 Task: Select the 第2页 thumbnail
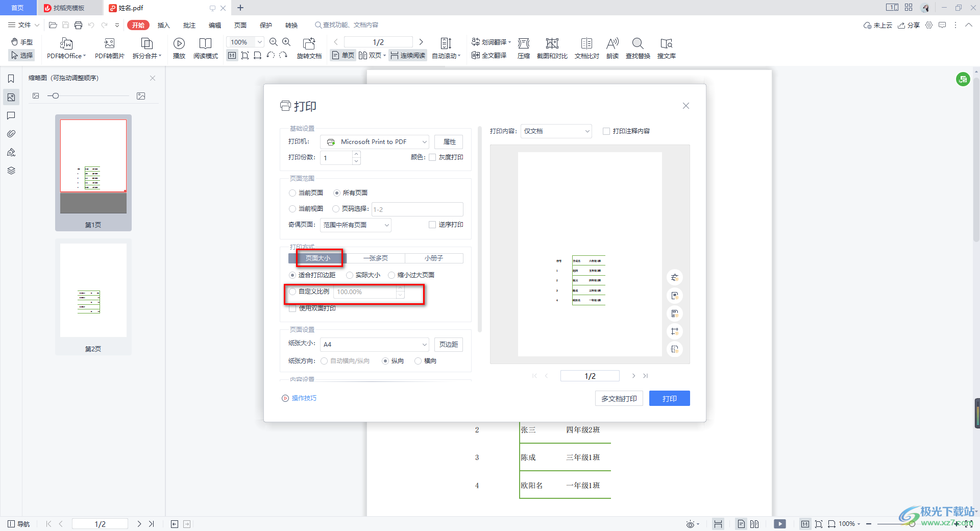coord(93,296)
